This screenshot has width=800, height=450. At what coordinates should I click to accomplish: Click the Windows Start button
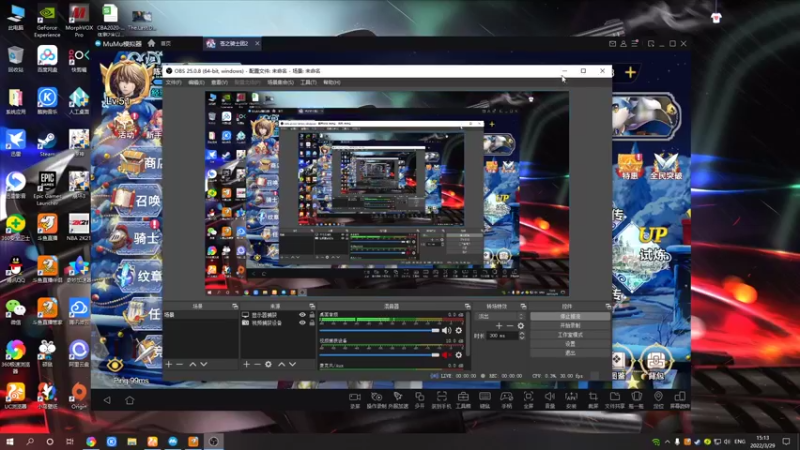pyautogui.click(x=10, y=441)
